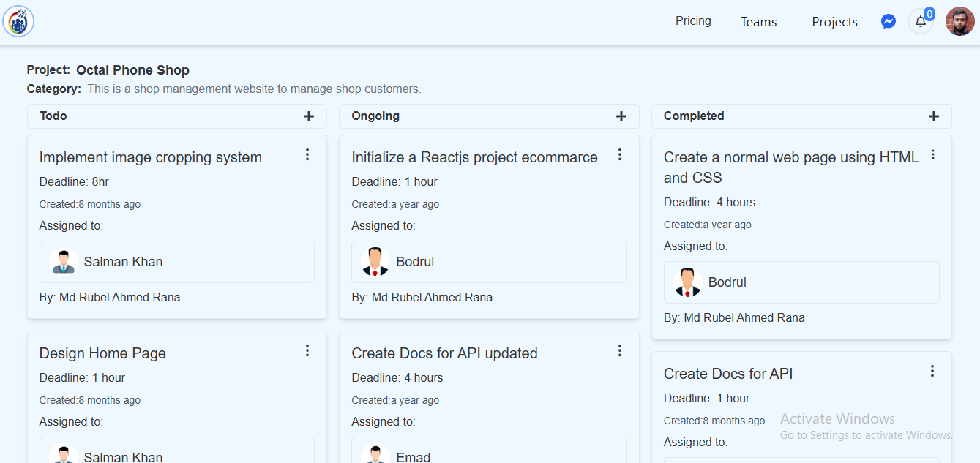980x463 pixels.
Task: Click Bodrul name on the Reactjs project card
Action: click(415, 262)
